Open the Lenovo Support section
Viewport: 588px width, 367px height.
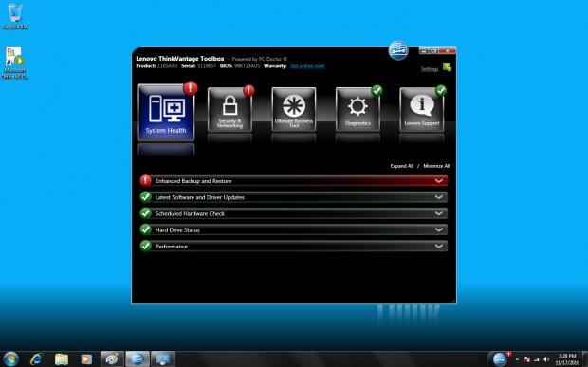[422, 109]
